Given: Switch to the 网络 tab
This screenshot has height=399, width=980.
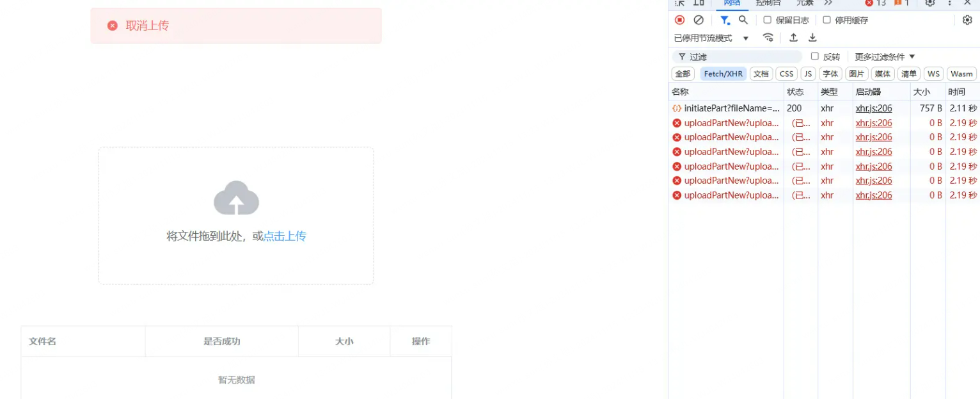Looking at the screenshot, I should (732, 3).
